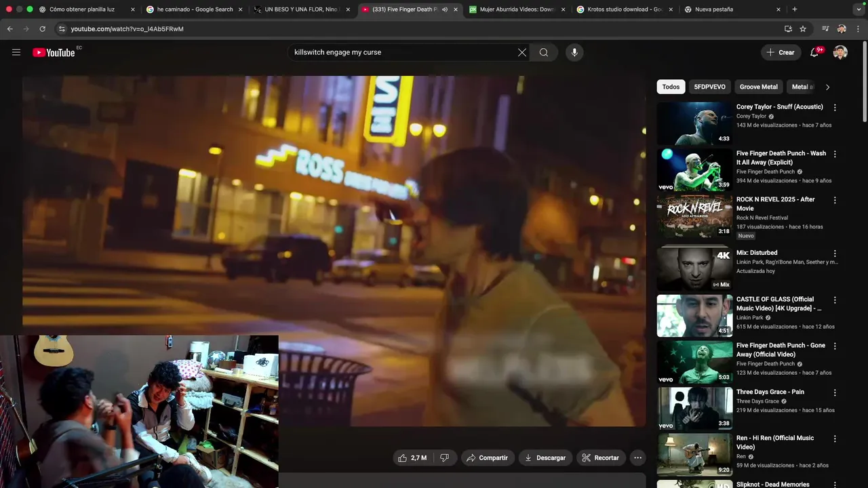Screen dimensions: 868x488
Task: Switch to UN BESO Y UNA FLOR tab
Action: 302,9
